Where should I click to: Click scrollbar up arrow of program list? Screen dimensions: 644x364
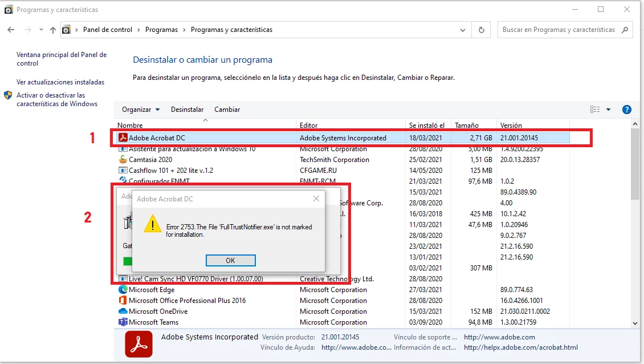(635, 124)
